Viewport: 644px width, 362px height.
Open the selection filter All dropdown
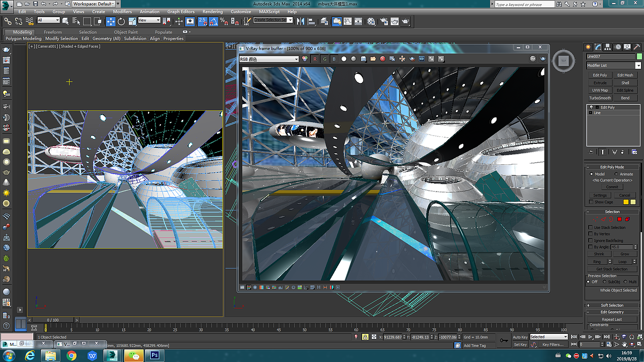point(48,21)
